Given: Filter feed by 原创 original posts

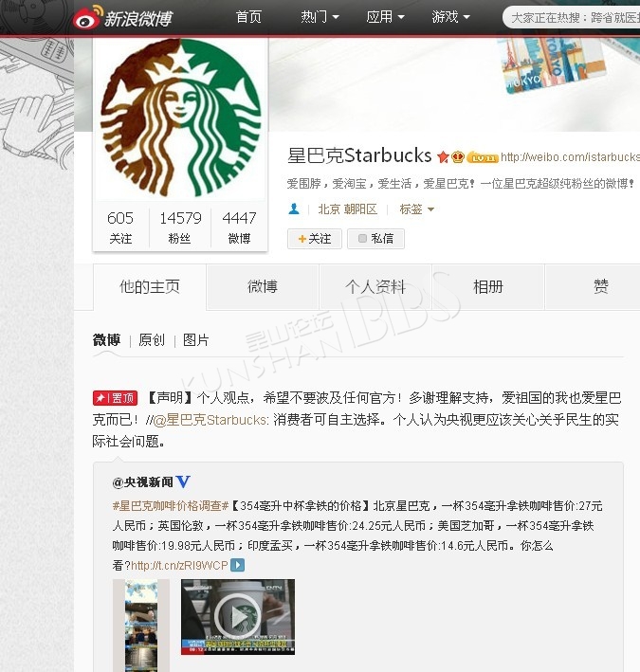Looking at the screenshot, I should [152, 340].
